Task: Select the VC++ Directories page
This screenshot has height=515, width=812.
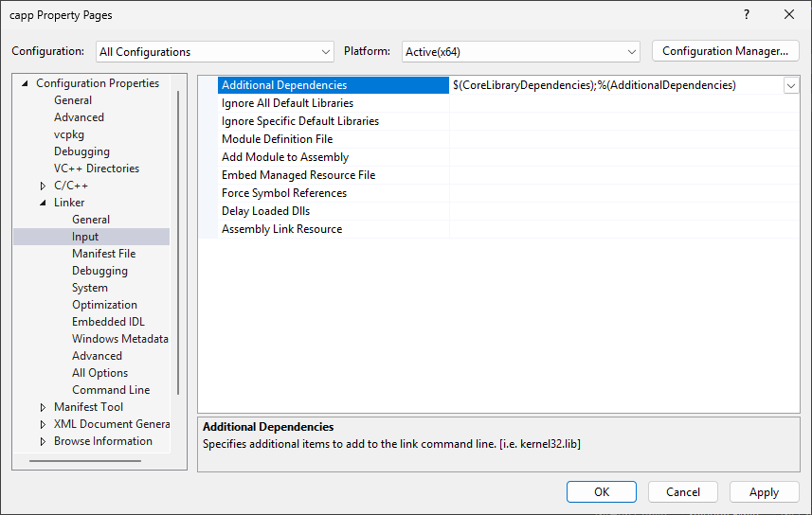Action: (x=97, y=169)
